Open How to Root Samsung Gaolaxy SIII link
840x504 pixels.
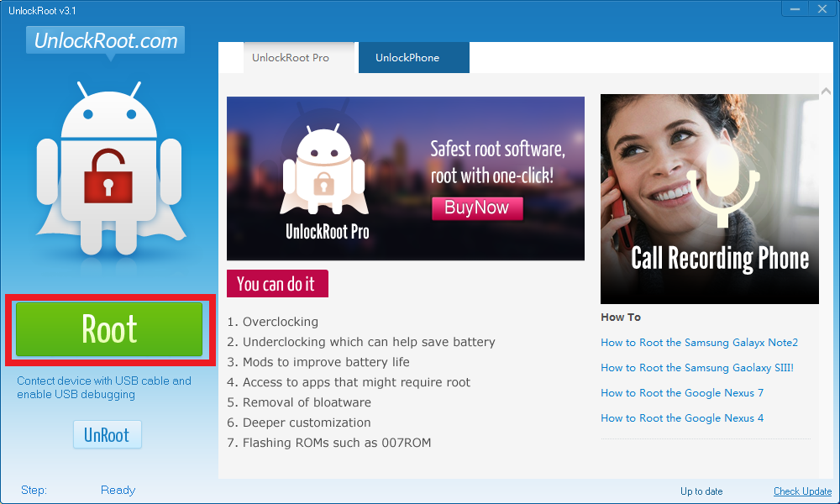pos(697,367)
